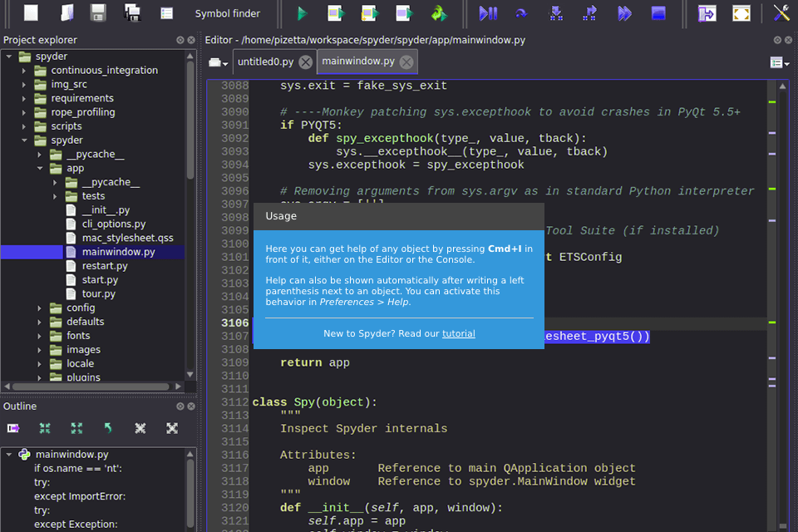Open the Symbol finder
Image resolution: width=798 pixels, height=532 pixels.
[229, 12]
